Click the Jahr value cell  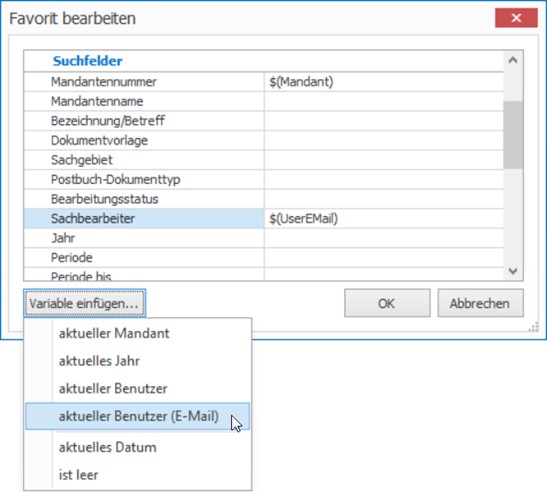pos(384,238)
